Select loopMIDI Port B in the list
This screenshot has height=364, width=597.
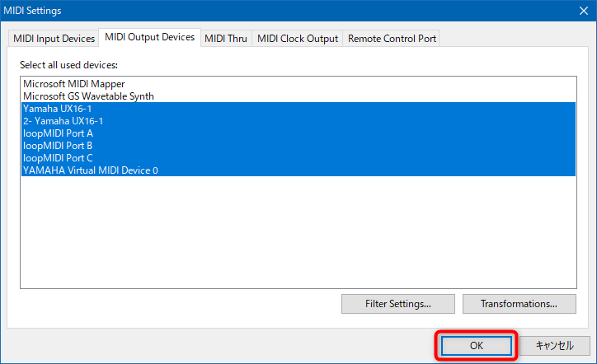tap(298, 146)
